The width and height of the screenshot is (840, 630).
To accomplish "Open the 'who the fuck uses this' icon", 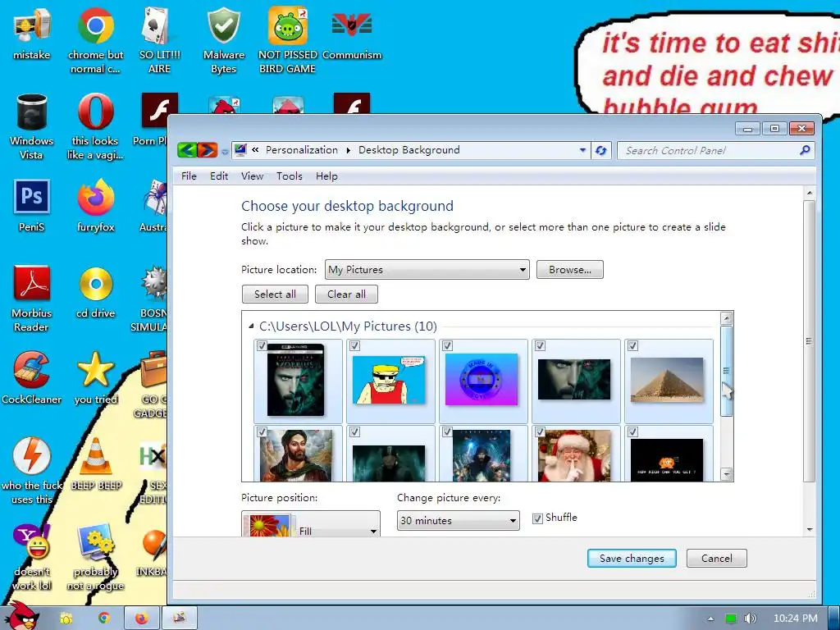I will coord(32,472).
